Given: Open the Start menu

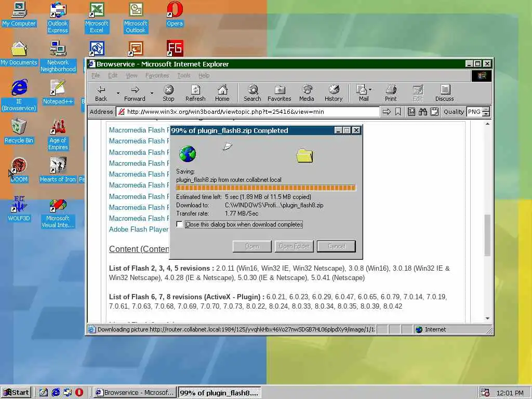Looking at the screenshot, I should tap(16, 393).
